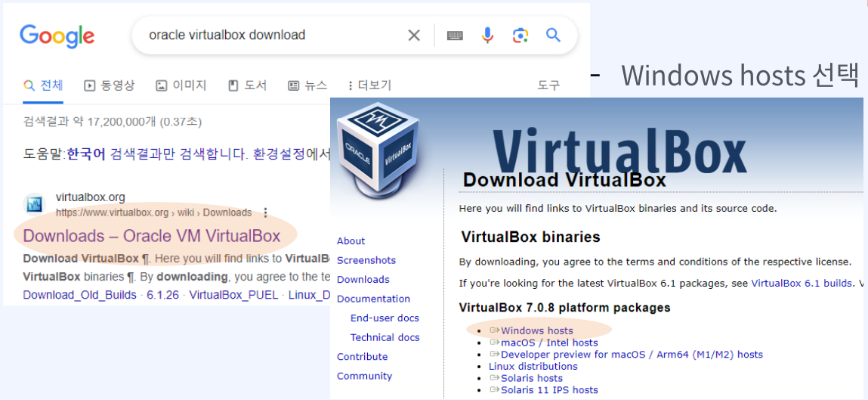
Task: Switch to the 도서 tab
Action: (248, 85)
